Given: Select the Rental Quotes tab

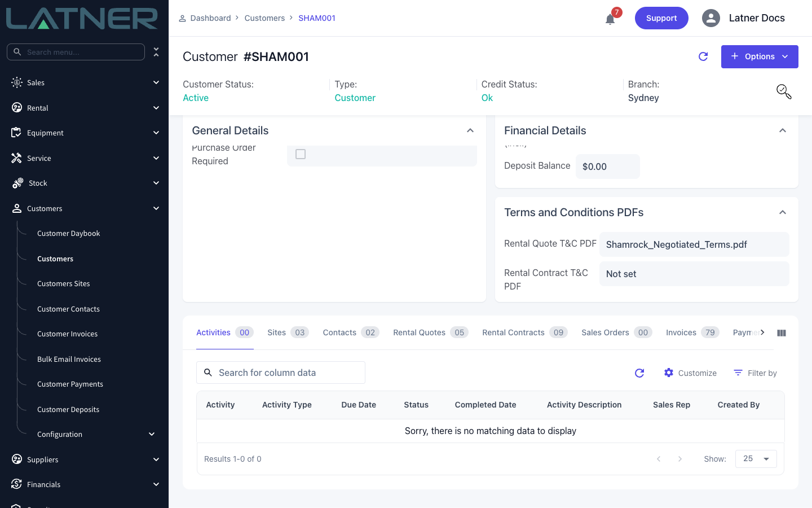Looking at the screenshot, I should click(431, 332).
